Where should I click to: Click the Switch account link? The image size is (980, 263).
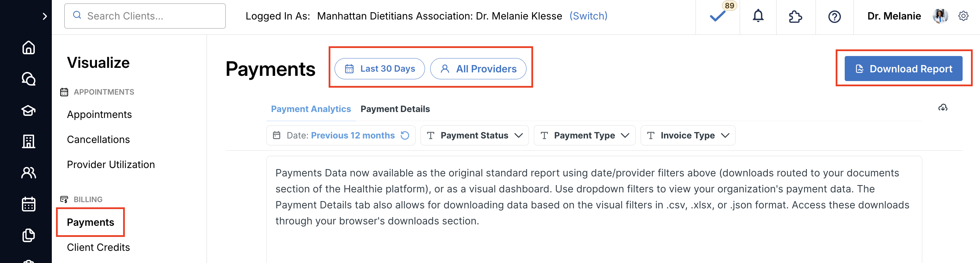click(588, 16)
